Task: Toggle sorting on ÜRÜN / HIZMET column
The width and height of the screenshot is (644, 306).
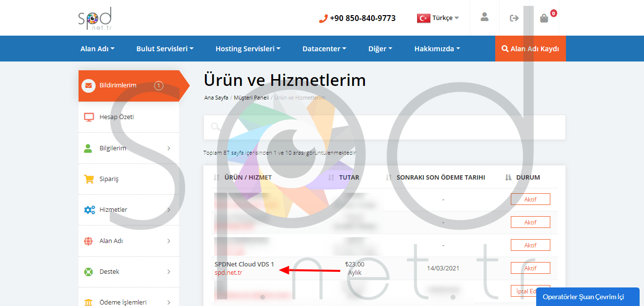Action: tap(216, 177)
